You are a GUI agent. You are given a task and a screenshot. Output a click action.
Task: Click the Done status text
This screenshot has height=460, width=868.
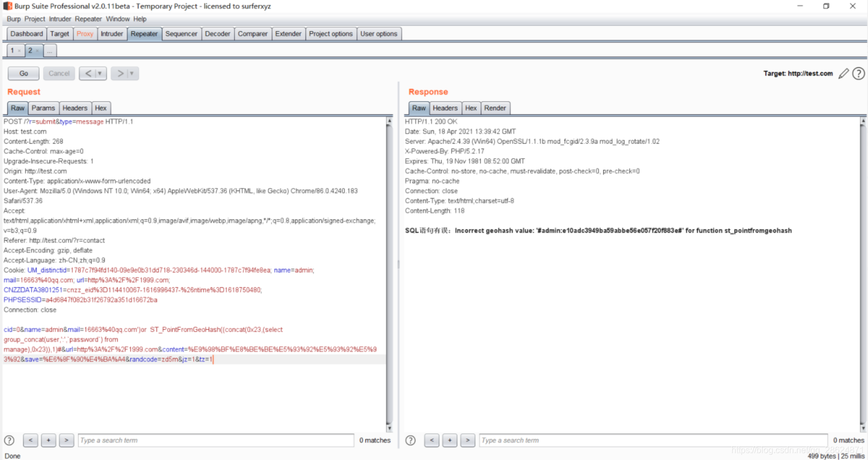(13, 456)
